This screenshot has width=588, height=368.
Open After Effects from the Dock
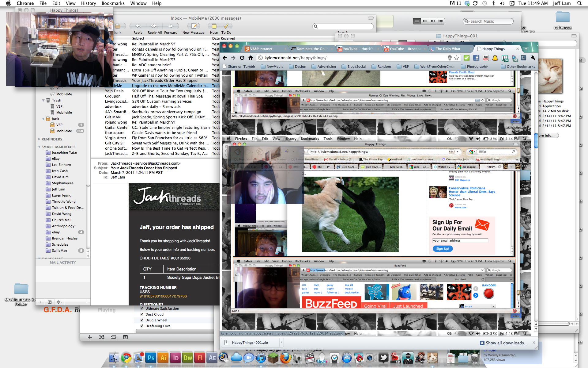click(212, 358)
